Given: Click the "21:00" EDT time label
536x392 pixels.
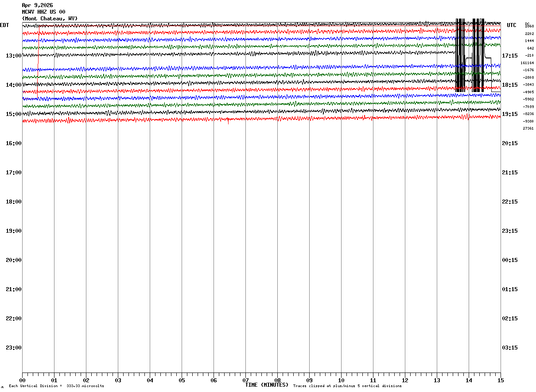Looking at the screenshot, I should pyautogui.click(x=14, y=289).
